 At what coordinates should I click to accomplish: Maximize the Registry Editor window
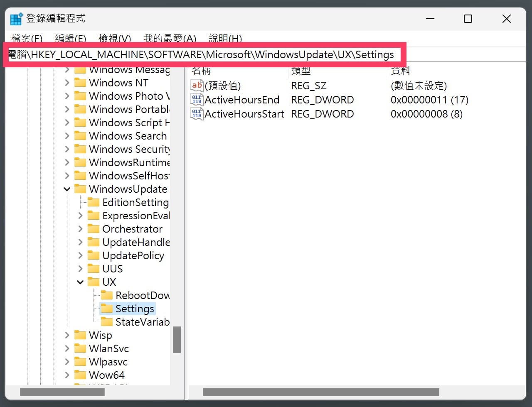pyautogui.click(x=468, y=19)
